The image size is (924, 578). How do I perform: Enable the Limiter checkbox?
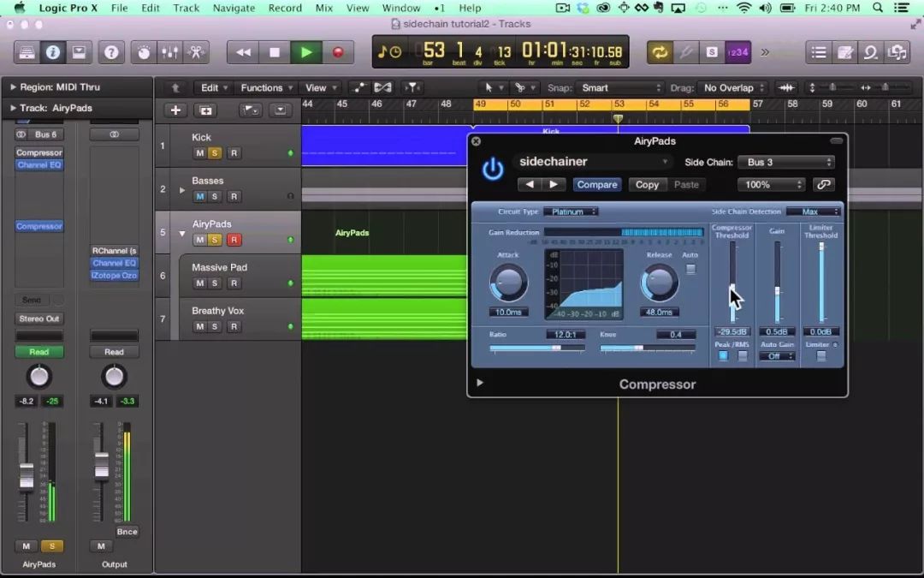[x=820, y=355]
